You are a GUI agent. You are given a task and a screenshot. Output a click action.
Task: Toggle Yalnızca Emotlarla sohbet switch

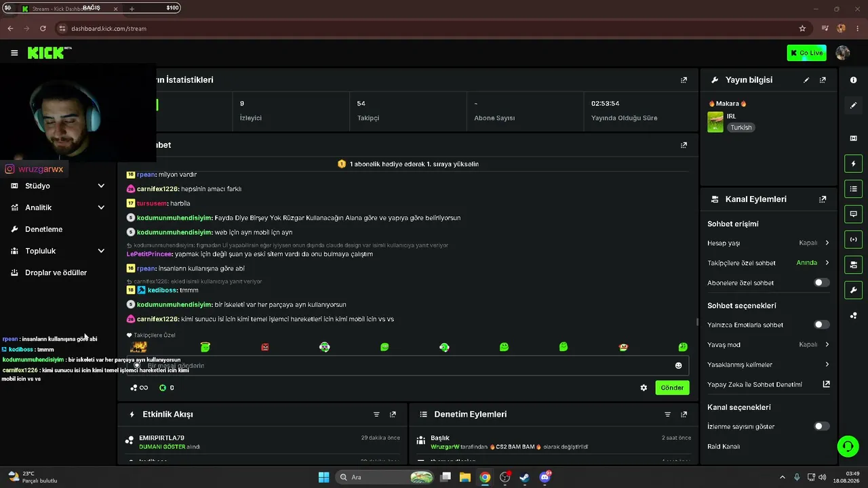click(x=821, y=325)
